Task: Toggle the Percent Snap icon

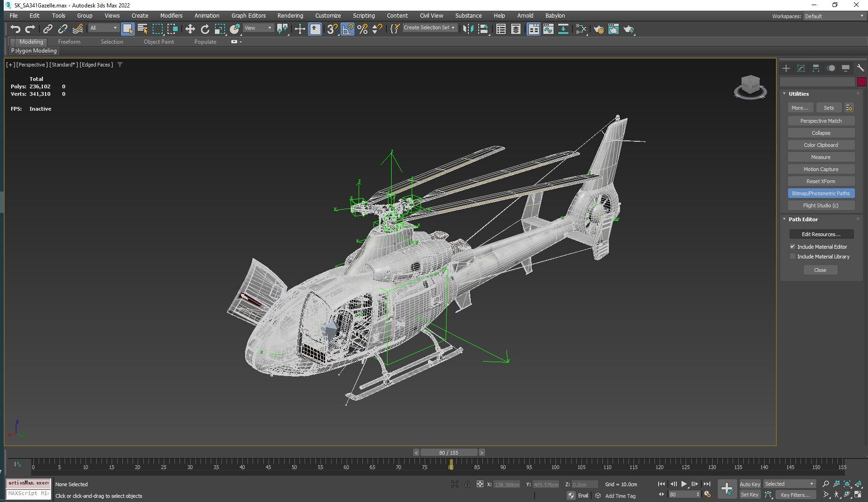Action: pos(362,29)
